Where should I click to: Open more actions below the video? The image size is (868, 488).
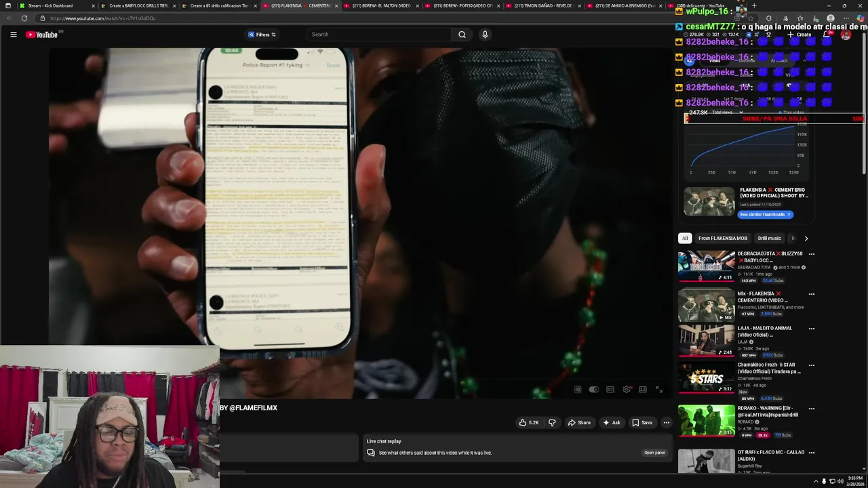667,422
